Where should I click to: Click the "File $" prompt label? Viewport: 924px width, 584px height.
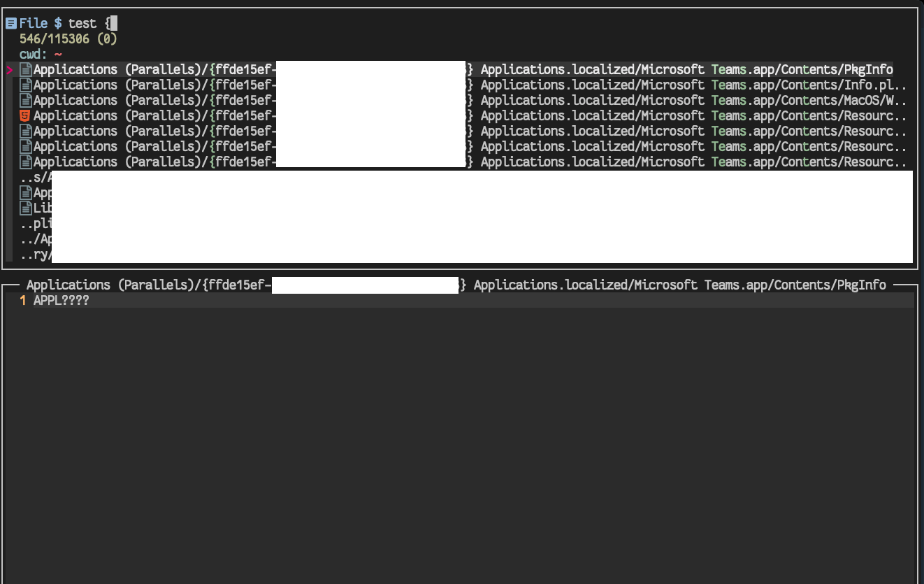coord(41,24)
